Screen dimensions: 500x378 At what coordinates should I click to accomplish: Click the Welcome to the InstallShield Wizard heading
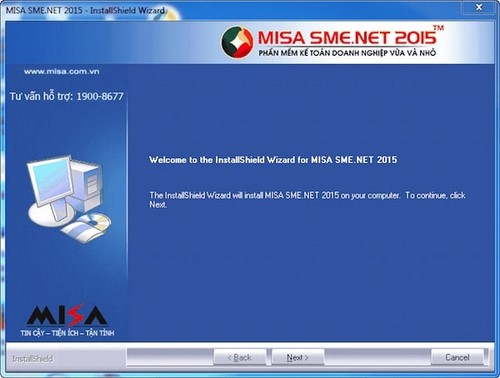tap(273, 160)
